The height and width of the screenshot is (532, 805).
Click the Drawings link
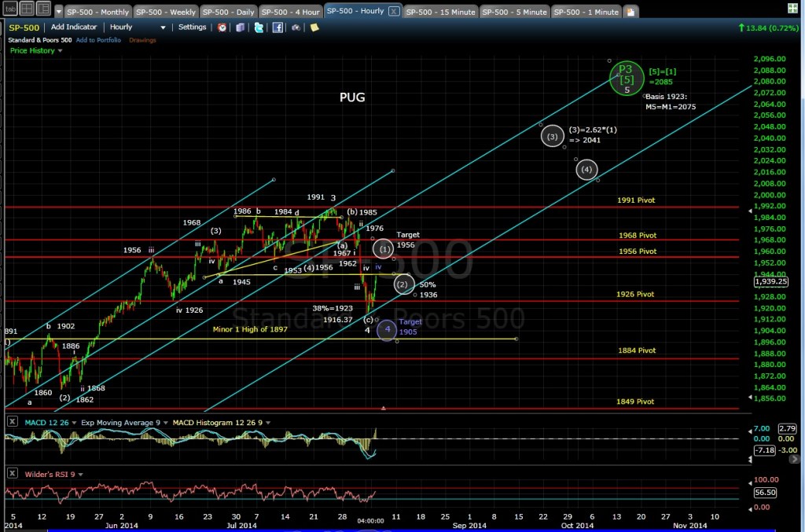pyautogui.click(x=142, y=40)
